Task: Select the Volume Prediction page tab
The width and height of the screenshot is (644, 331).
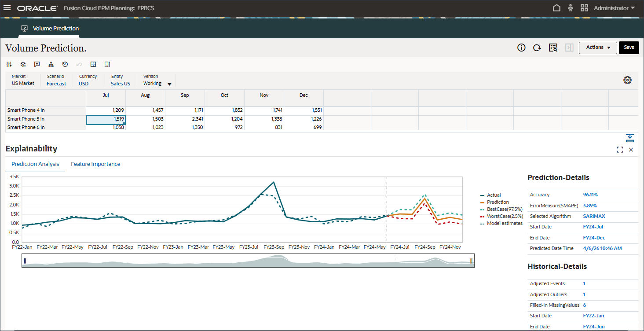Action: [50, 28]
